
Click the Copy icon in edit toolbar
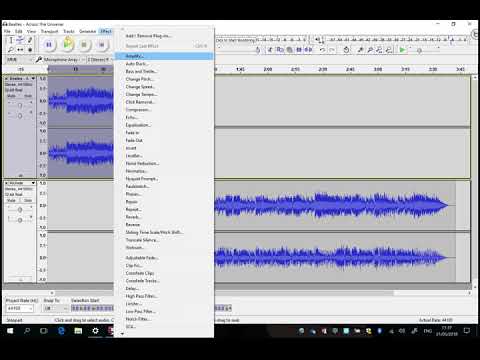click(280, 50)
